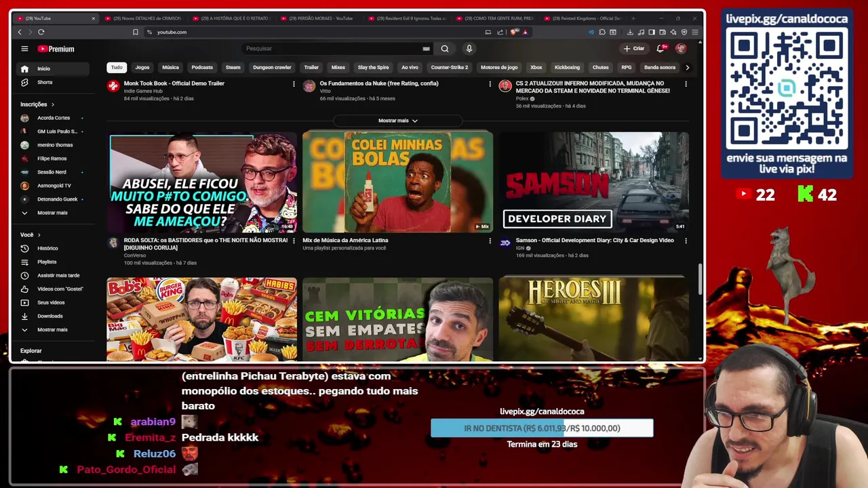
Task: Open a new browser tab with plus
Action: (633, 18)
